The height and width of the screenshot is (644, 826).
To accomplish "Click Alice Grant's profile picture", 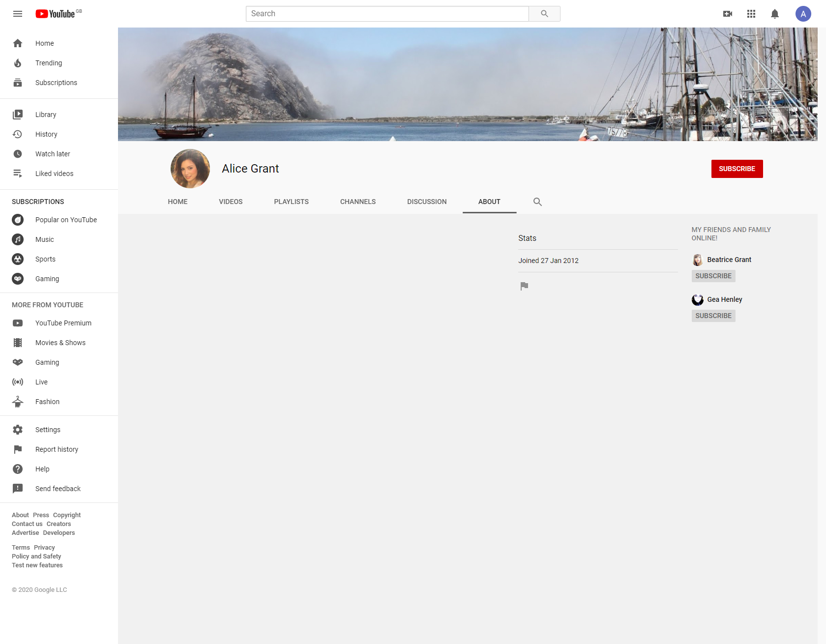I will click(x=190, y=169).
